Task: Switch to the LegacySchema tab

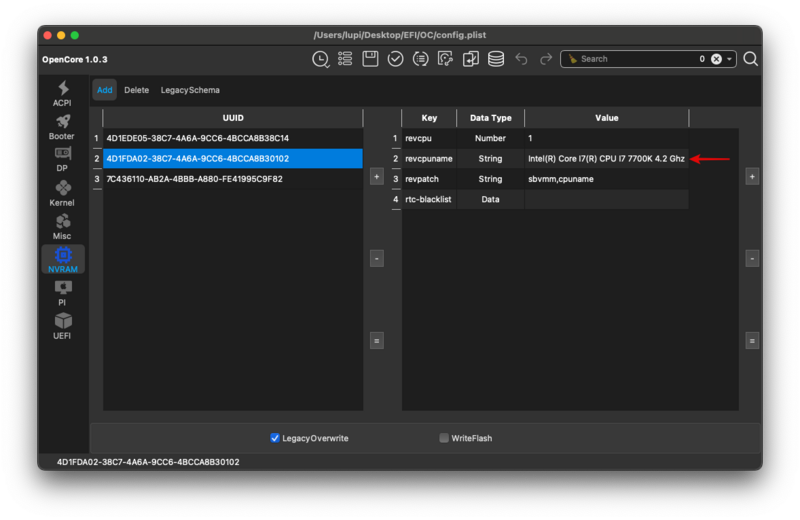Action: (x=190, y=90)
